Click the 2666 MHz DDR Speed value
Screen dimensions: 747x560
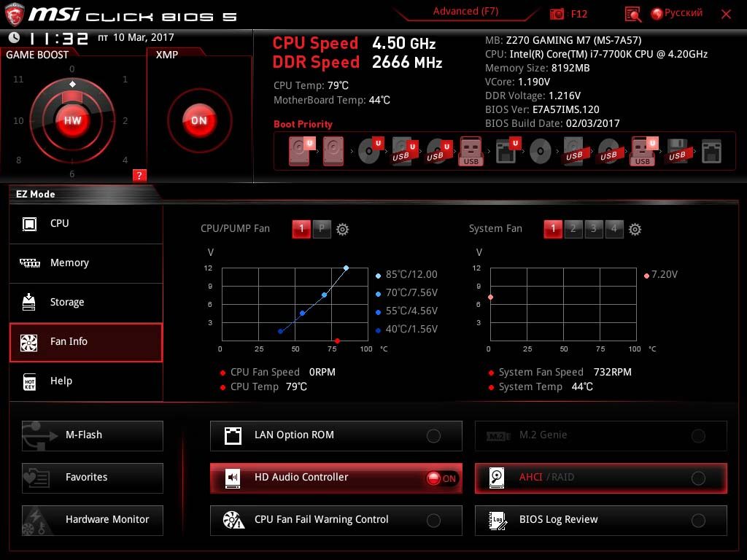click(x=407, y=63)
